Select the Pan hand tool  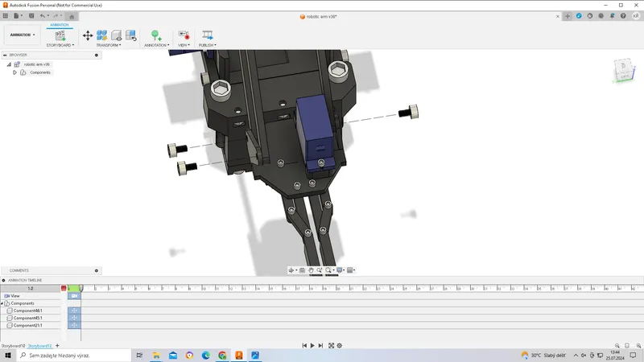coord(311,270)
